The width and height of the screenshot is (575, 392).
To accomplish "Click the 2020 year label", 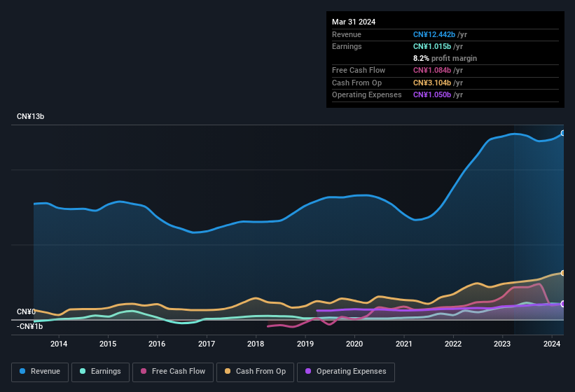I will (354, 344).
